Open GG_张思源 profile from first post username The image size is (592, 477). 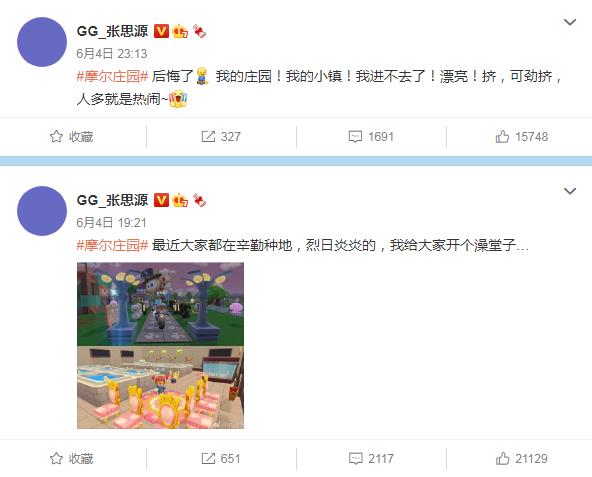pyautogui.click(x=112, y=31)
